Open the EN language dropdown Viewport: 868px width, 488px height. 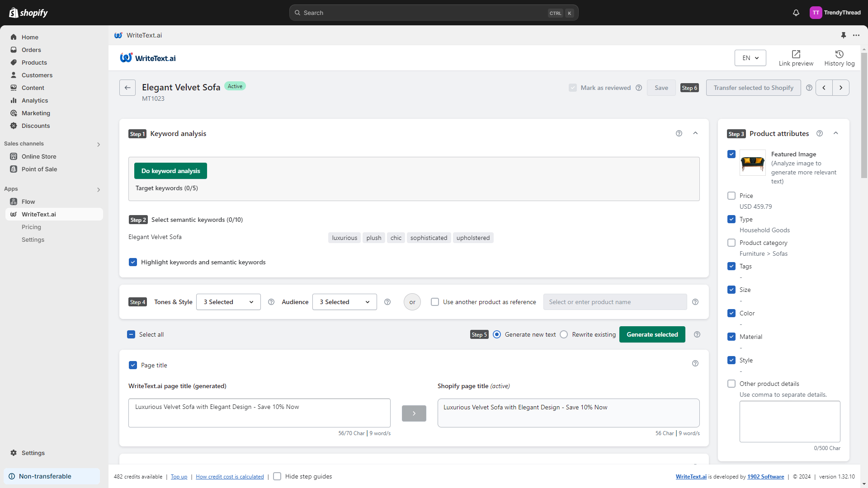(x=750, y=58)
